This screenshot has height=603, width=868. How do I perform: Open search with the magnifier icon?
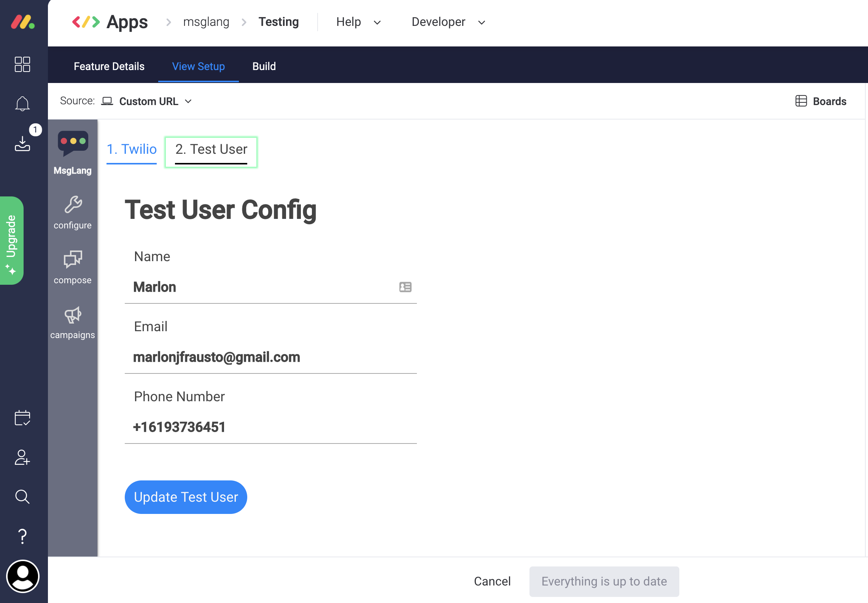22,497
